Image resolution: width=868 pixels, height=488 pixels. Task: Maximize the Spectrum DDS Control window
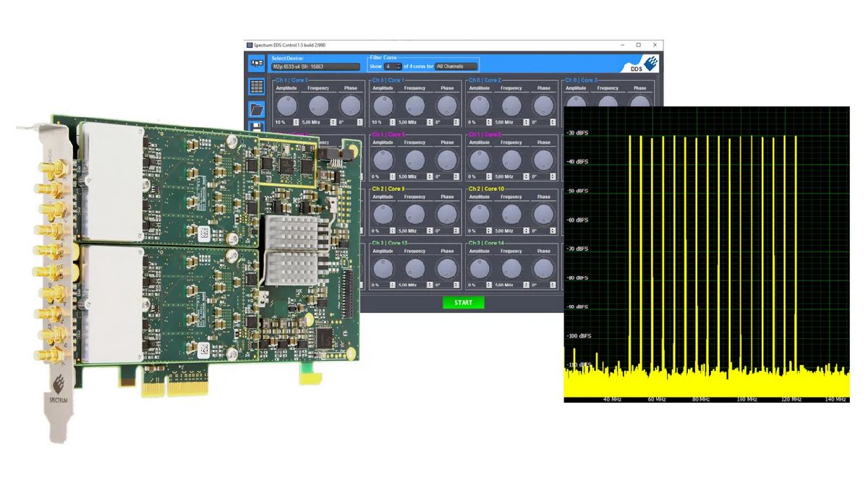coord(638,45)
